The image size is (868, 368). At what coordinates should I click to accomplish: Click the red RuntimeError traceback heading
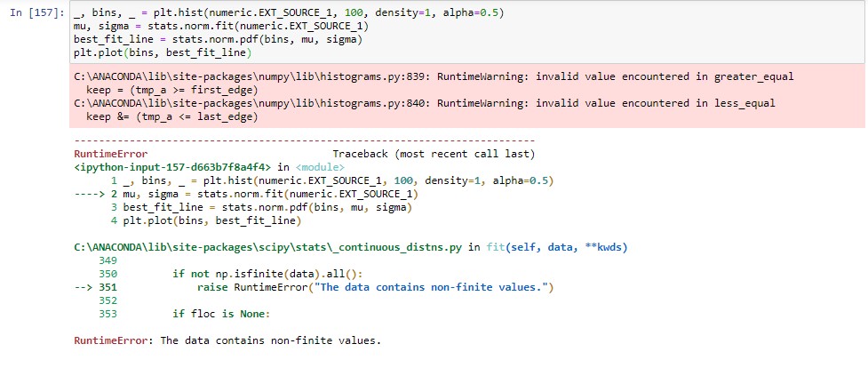point(111,154)
